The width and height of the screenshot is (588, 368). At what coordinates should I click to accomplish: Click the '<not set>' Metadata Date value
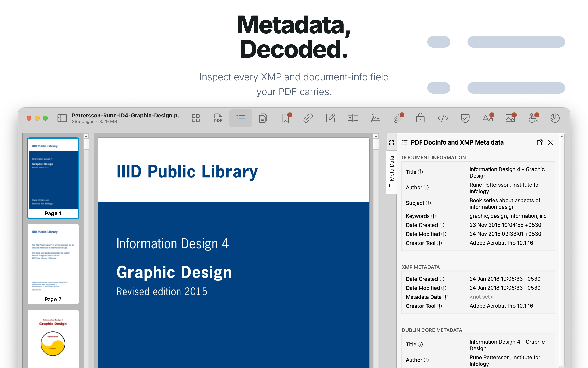tap(481, 297)
